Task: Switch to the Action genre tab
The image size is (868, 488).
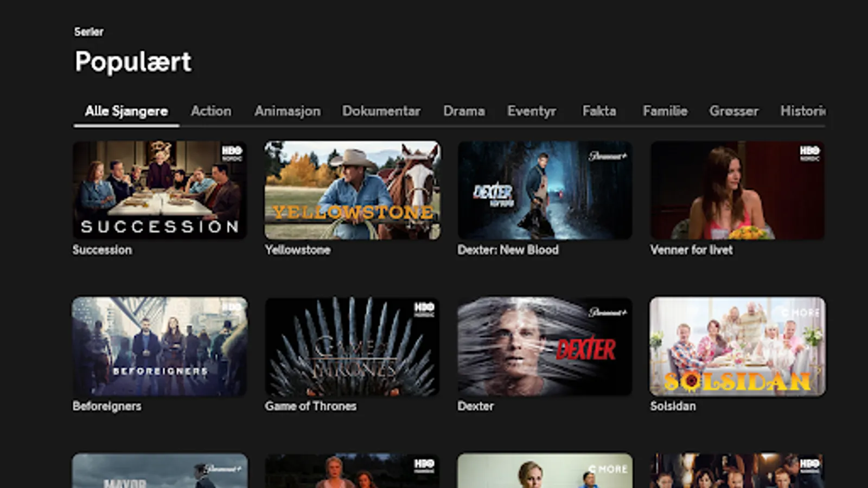Action: pyautogui.click(x=211, y=111)
